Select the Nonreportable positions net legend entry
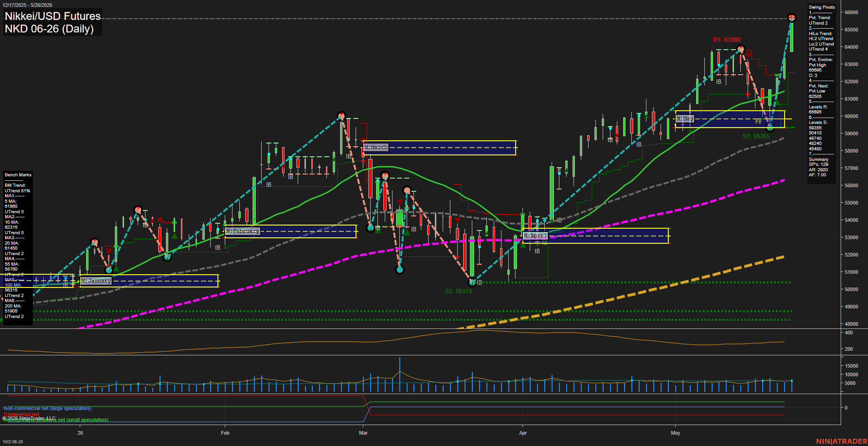Screen dimensions: 868x446 coord(56,420)
